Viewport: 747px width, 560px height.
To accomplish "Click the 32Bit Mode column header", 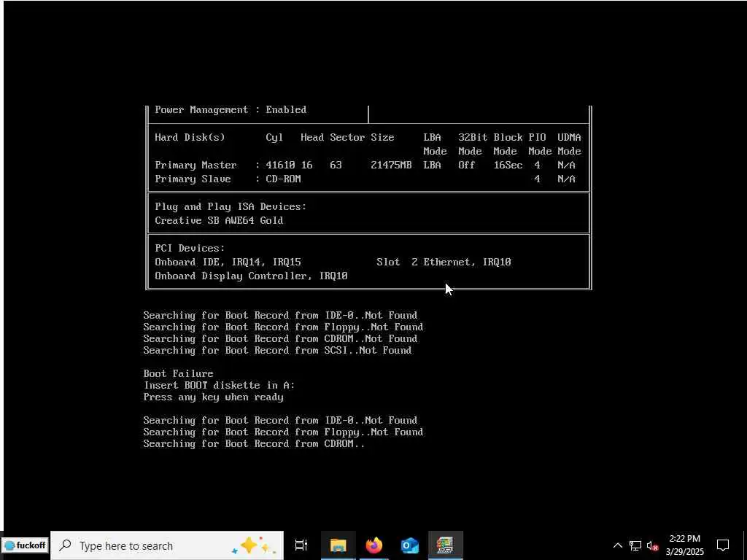I will [x=473, y=144].
